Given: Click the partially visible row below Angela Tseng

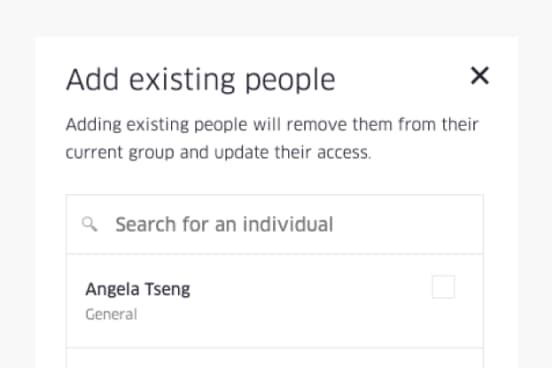Looking at the screenshot, I should [x=275, y=358].
